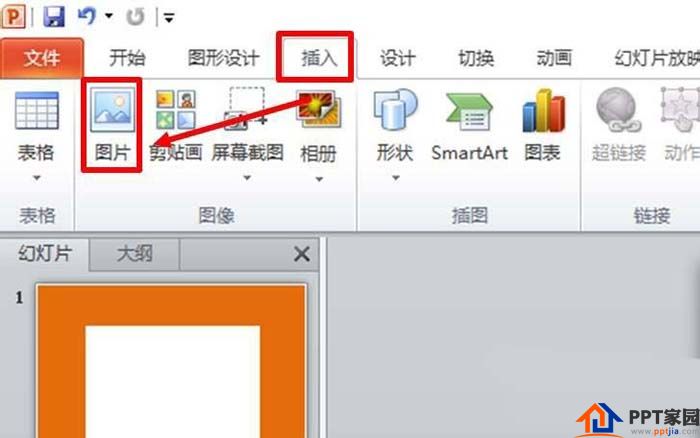Screen dimensions: 700x438
Task: Click the 相册 photo album icon
Action: point(318,109)
